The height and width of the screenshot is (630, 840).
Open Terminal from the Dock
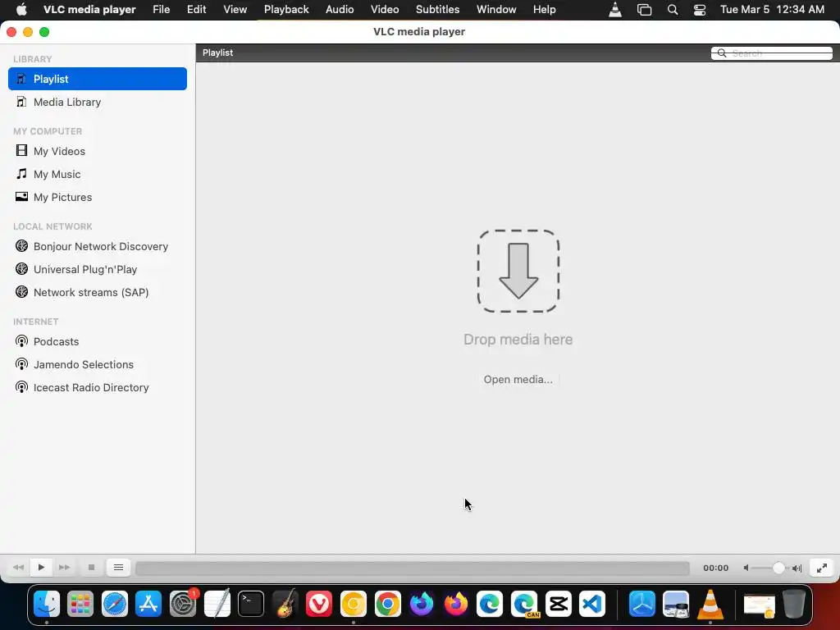tap(251, 604)
